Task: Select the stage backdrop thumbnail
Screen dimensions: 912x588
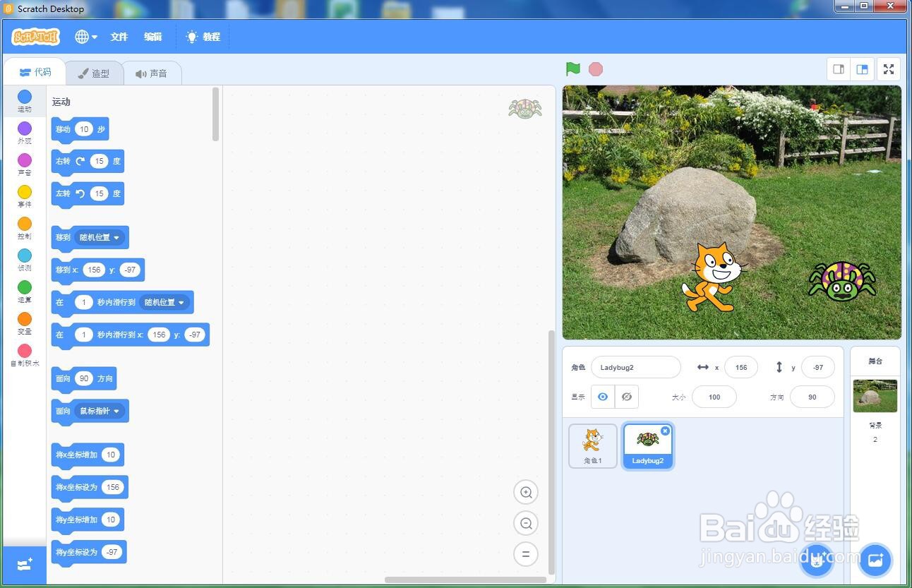Action: [x=875, y=396]
